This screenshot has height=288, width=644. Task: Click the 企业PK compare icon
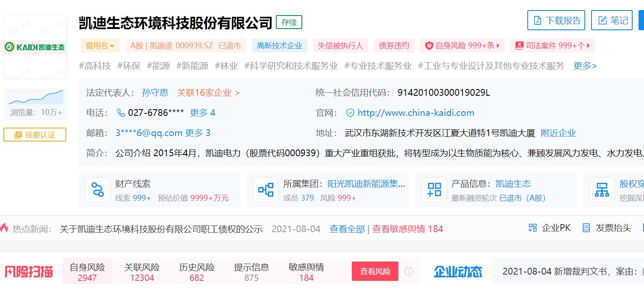532,228
